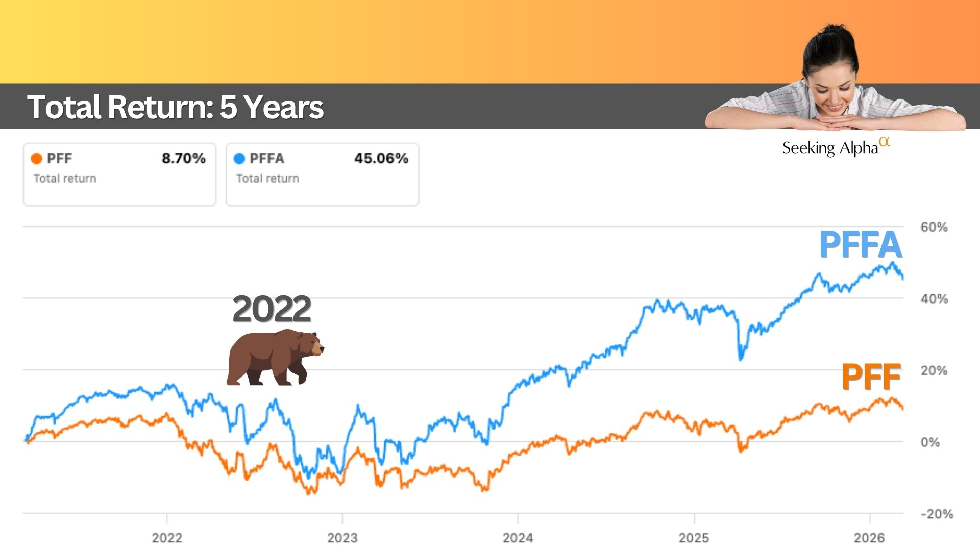Click the 2023 x-axis year marker
The width and height of the screenshot is (980, 551).
click(342, 538)
